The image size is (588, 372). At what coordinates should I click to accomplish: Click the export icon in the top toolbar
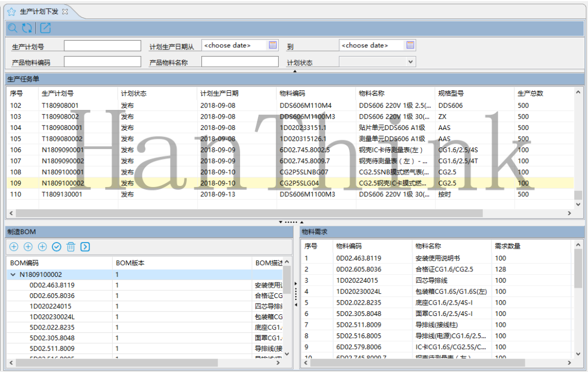45,28
